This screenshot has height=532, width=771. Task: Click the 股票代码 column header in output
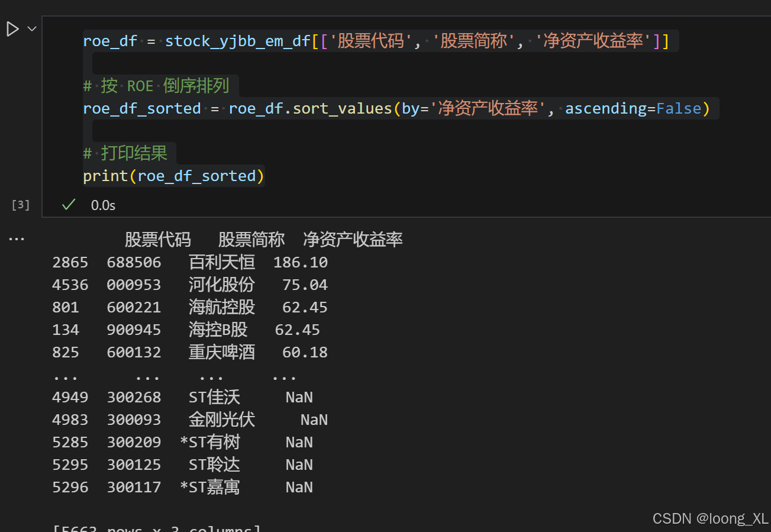158,240
